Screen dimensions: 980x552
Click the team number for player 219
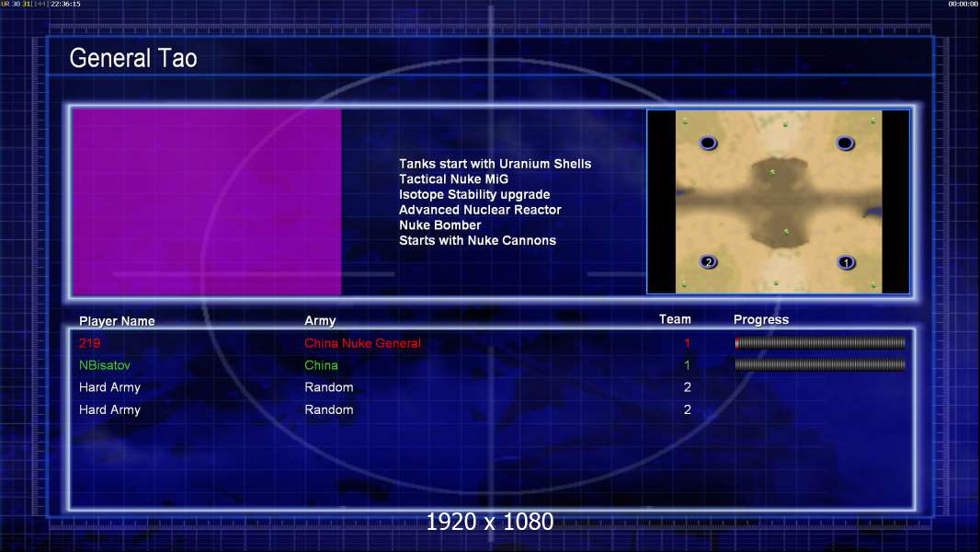point(687,343)
